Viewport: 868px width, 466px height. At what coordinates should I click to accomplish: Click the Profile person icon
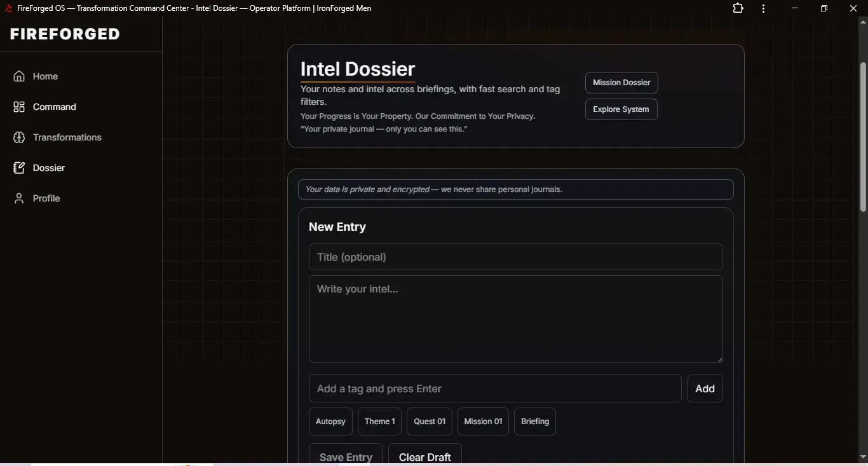click(x=19, y=198)
